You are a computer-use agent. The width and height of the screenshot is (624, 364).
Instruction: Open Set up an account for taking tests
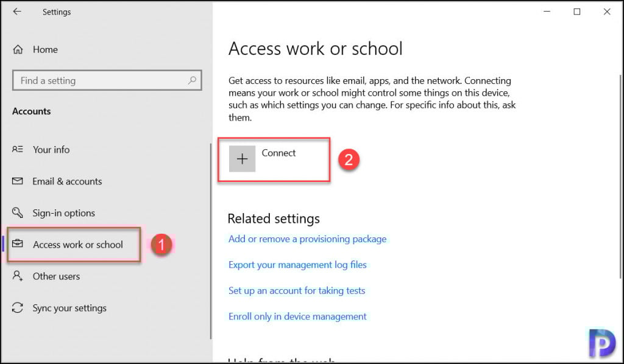(x=297, y=290)
